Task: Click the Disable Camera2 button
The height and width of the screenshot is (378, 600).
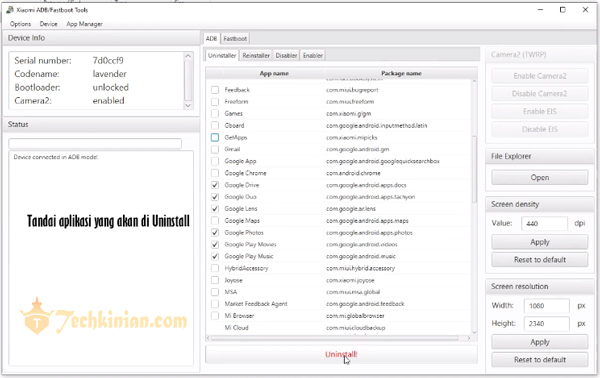Action: pos(540,94)
